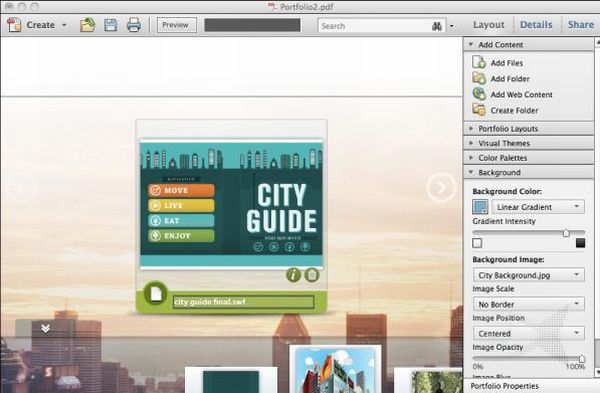The height and width of the screenshot is (393, 600).
Task: Open the Background Color swatch picker
Action: (x=480, y=207)
